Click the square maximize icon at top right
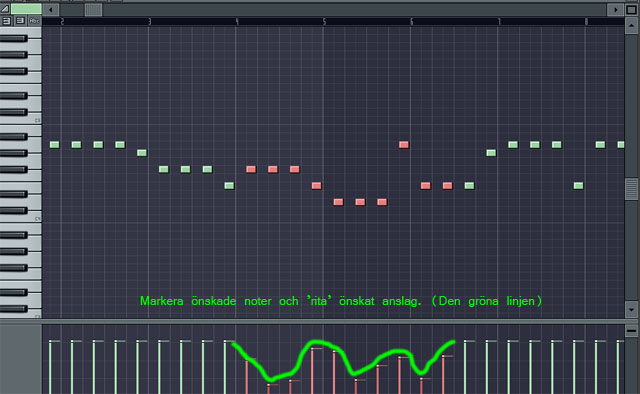The height and width of the screenshot is (394, 640). [x=631, y=9]
